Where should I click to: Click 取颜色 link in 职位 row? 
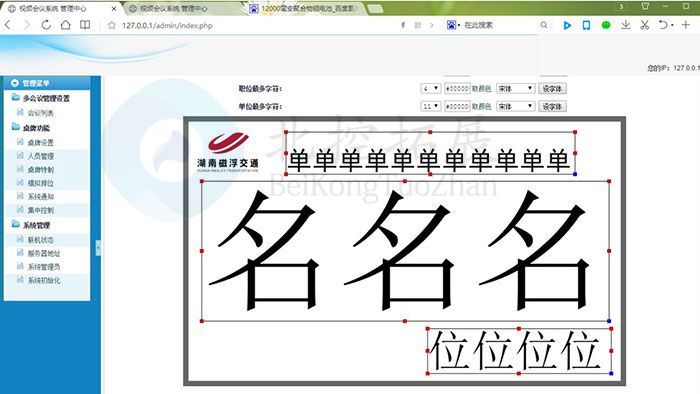[481, 89]
